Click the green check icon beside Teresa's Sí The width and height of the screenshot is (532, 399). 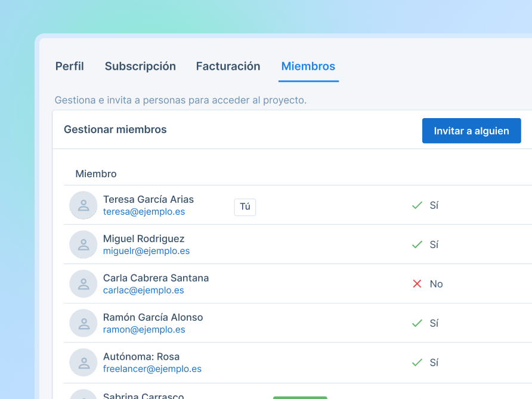tap(417, 205)
